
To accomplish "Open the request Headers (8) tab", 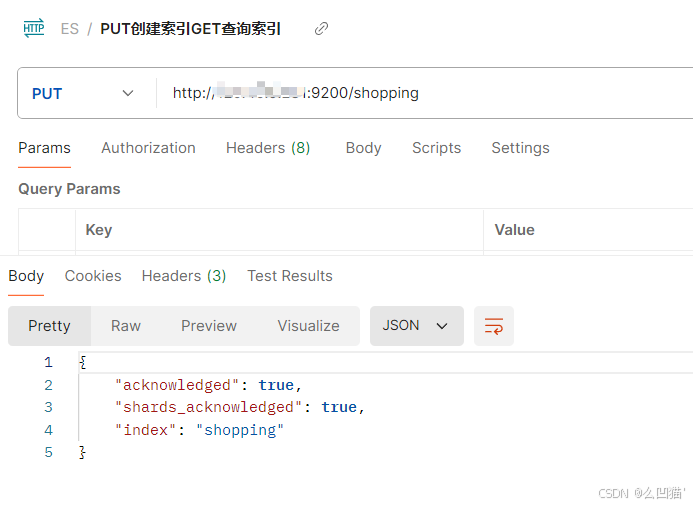I will [268, 148].
